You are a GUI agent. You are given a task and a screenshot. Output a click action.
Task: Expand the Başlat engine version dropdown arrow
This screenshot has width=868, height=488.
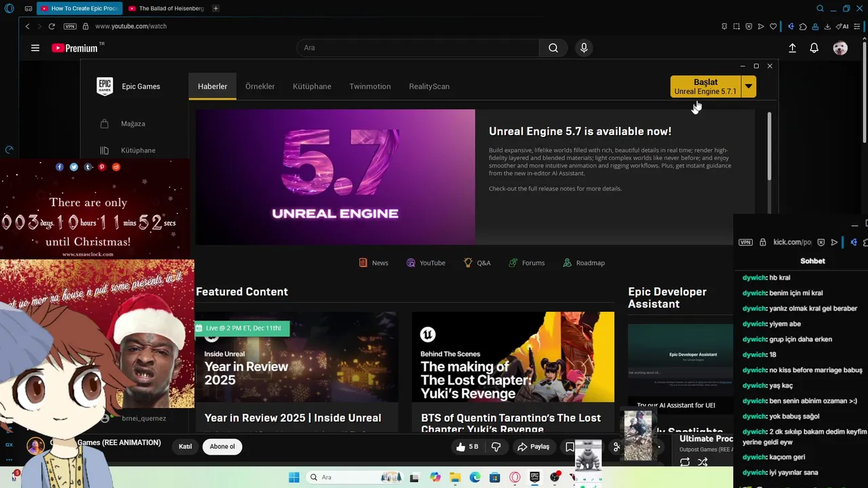(749, 87)
